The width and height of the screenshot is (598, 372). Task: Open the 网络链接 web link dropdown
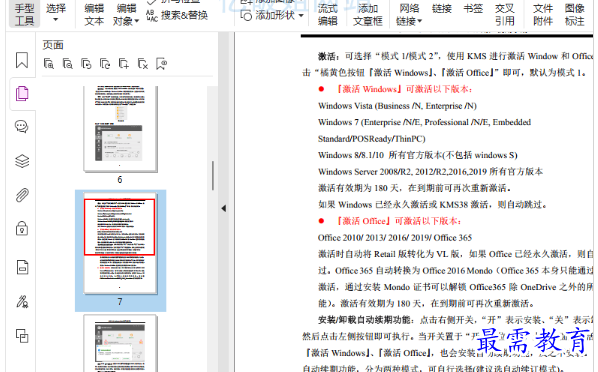pyautogui.click(x=409, y=14)
